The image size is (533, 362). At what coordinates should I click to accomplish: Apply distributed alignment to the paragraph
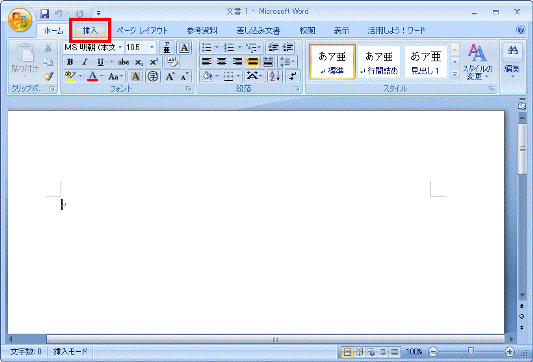click(x=268, y=62)
